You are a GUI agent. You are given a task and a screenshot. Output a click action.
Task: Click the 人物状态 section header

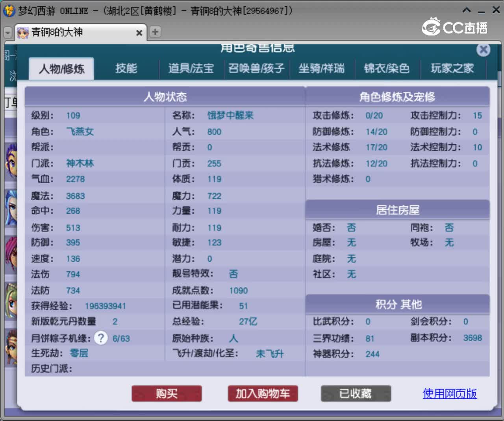pyautogui.click(x=165, y=96)
